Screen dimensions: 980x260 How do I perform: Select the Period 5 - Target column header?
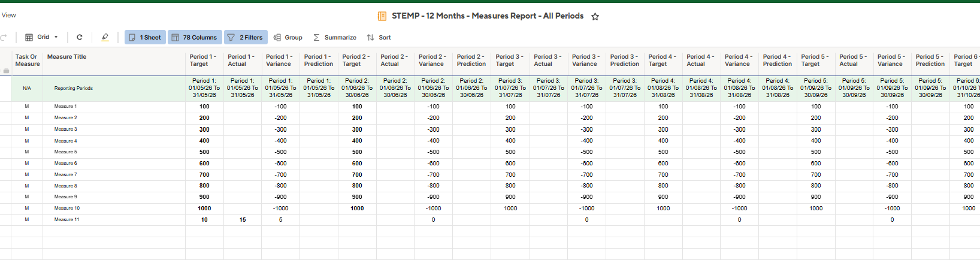tap(816, 61)
